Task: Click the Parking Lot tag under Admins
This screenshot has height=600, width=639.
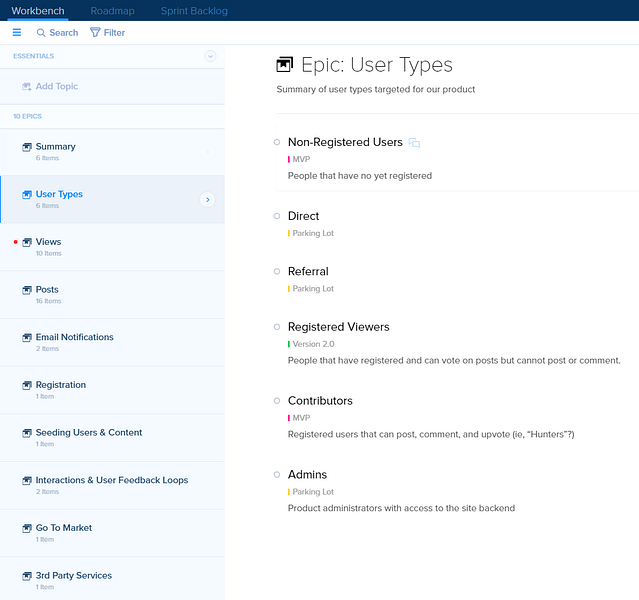Action: [311, 492]
